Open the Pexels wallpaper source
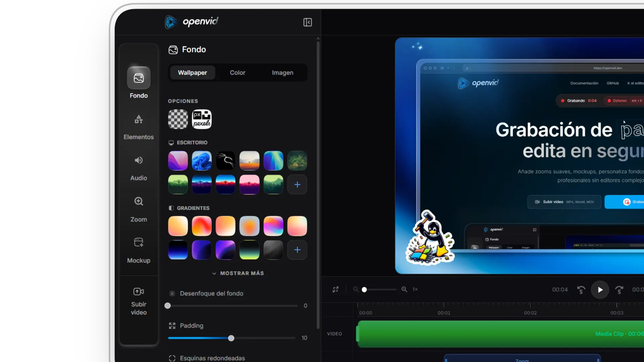 click(202, 119)
